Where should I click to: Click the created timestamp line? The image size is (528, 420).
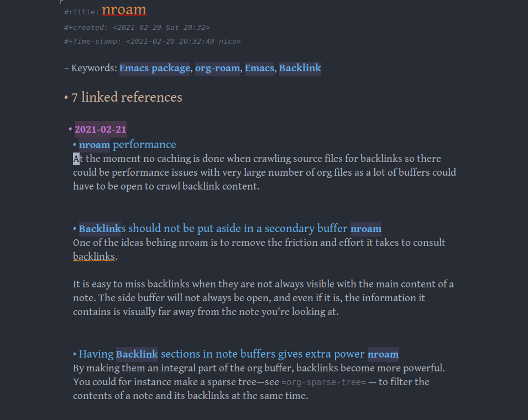137,28
